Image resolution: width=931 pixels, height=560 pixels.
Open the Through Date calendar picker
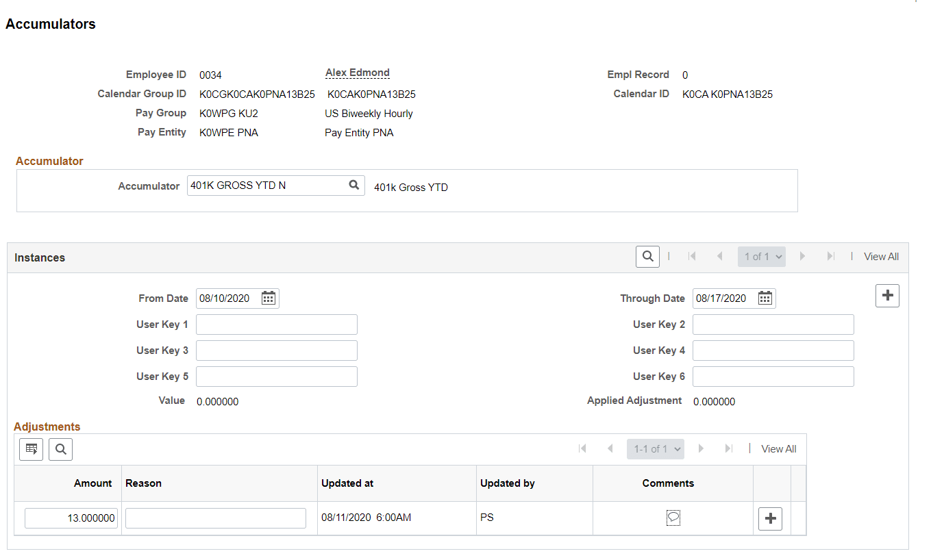[x=765, y=298]
